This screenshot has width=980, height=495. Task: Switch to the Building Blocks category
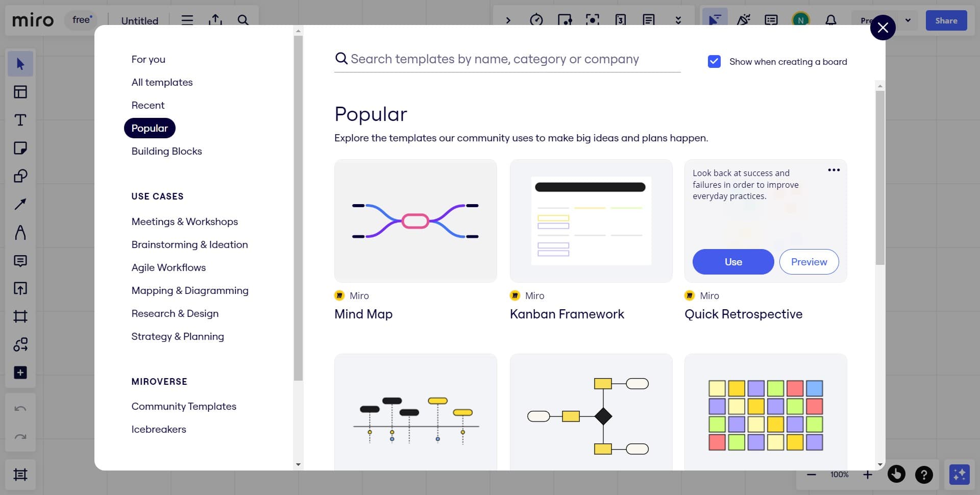click(x=166, y=151)
